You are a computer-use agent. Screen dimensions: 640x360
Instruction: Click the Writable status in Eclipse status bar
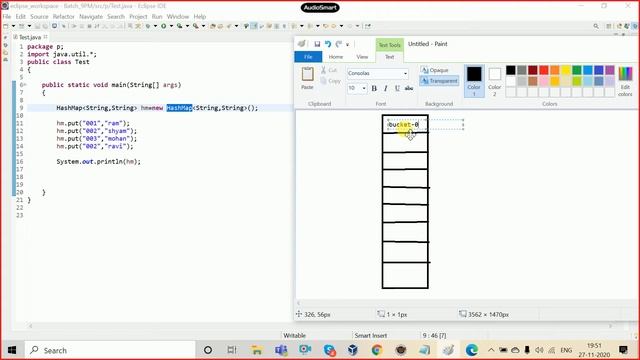[295, 336]
